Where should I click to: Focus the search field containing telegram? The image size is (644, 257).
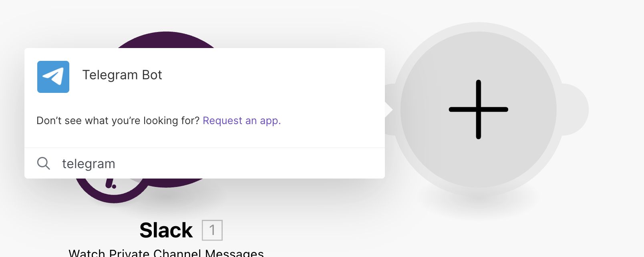pos(205,163)
